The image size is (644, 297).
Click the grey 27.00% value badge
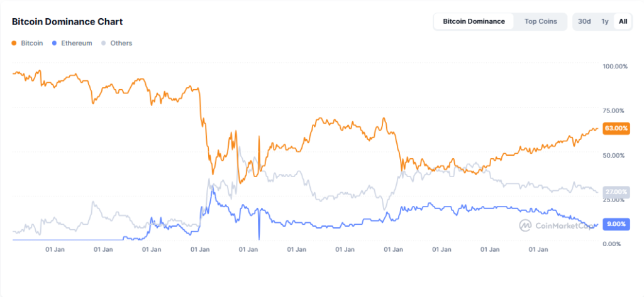616,192
